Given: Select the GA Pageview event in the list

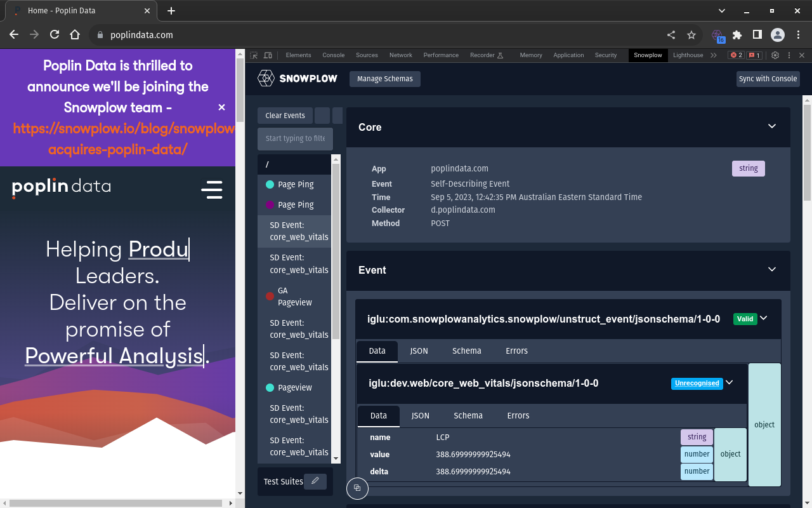Looking at the screenshot, I should 294,297.
